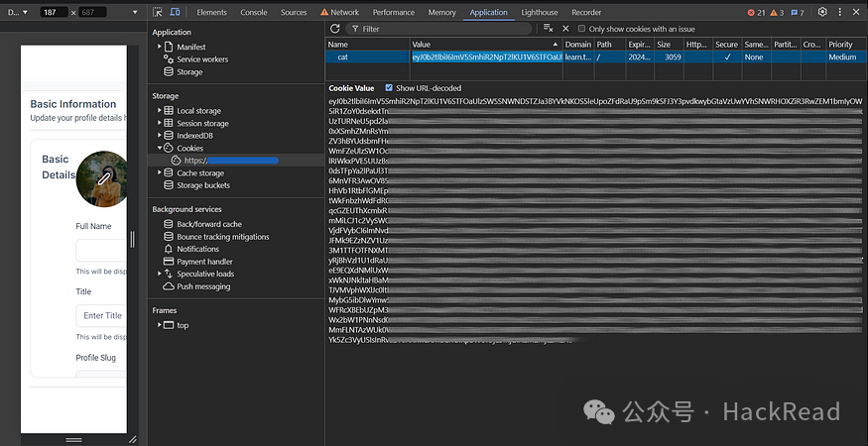Image resolution: width=868 pixels, height=446 pixels.
Task: Select IndexedDB item
Action: 194,136
